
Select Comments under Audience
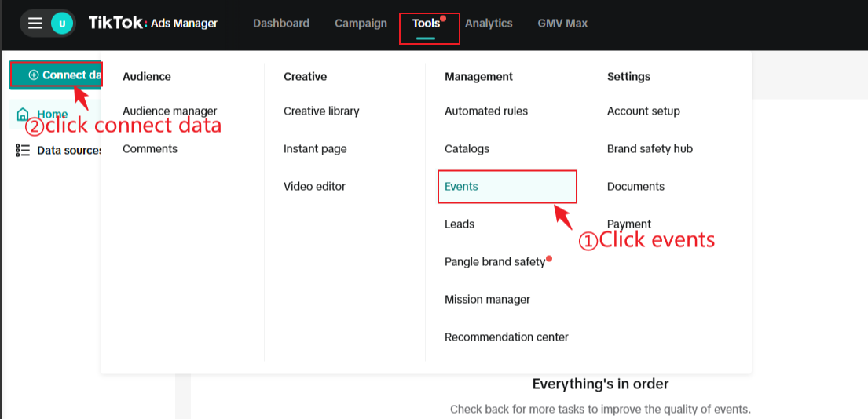150,149
